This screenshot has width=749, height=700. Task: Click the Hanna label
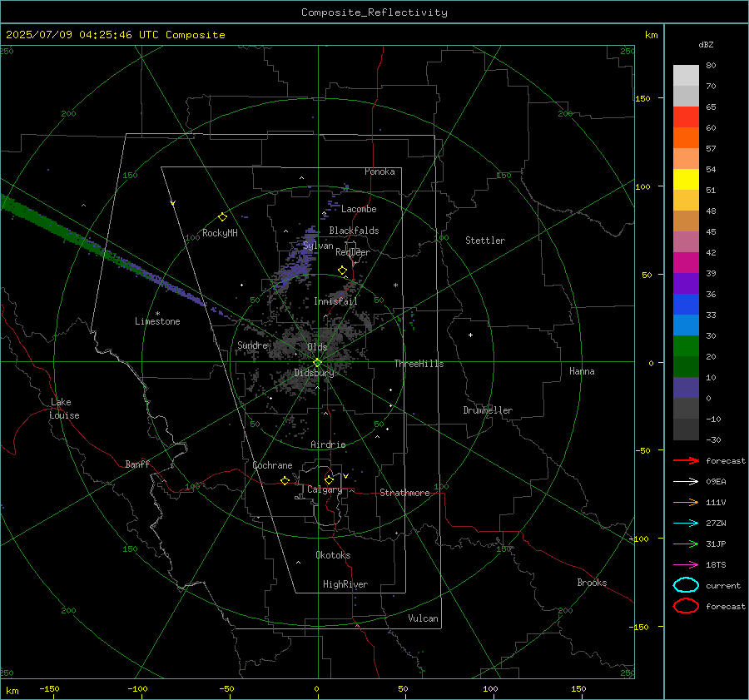(x=582, y=371)
